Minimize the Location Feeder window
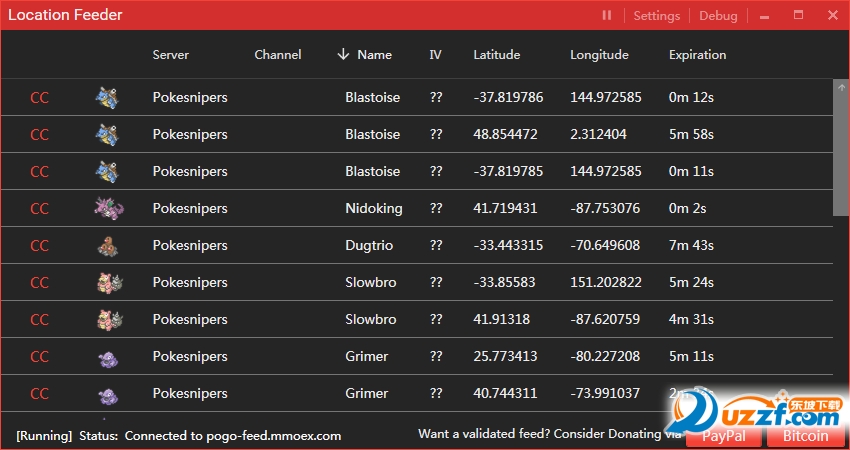Screen dimensions: 850x450 [764, 17]
